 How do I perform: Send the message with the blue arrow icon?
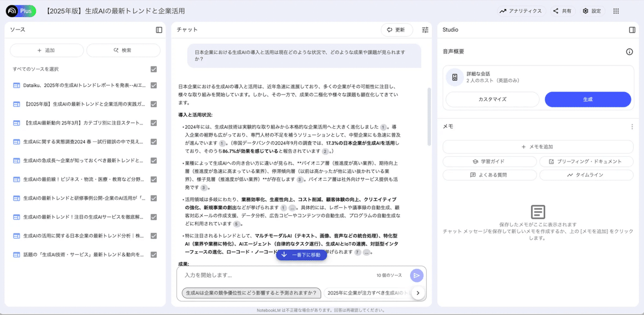pyautogui.click(x=416, y=275)
